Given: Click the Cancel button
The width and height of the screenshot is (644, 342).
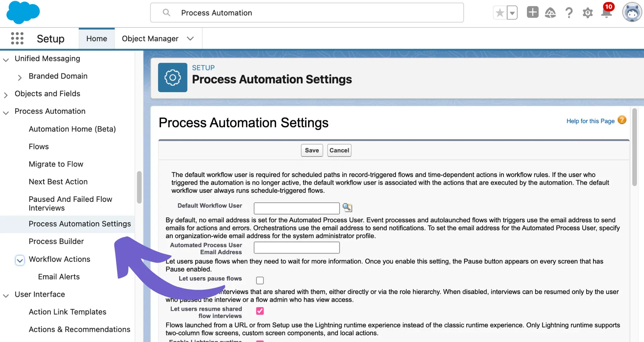Looking at the screenshot, I should [339, 150].
